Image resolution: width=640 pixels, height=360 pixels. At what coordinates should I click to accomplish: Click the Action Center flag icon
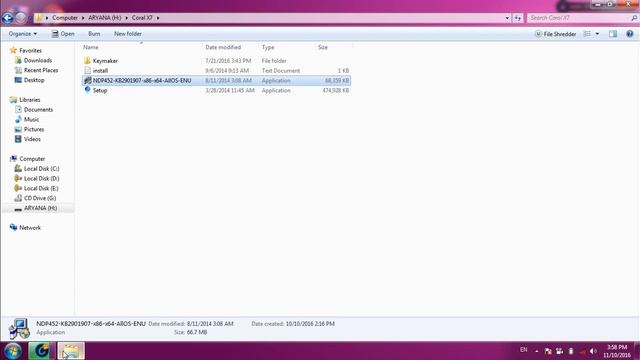pos(548,351)
